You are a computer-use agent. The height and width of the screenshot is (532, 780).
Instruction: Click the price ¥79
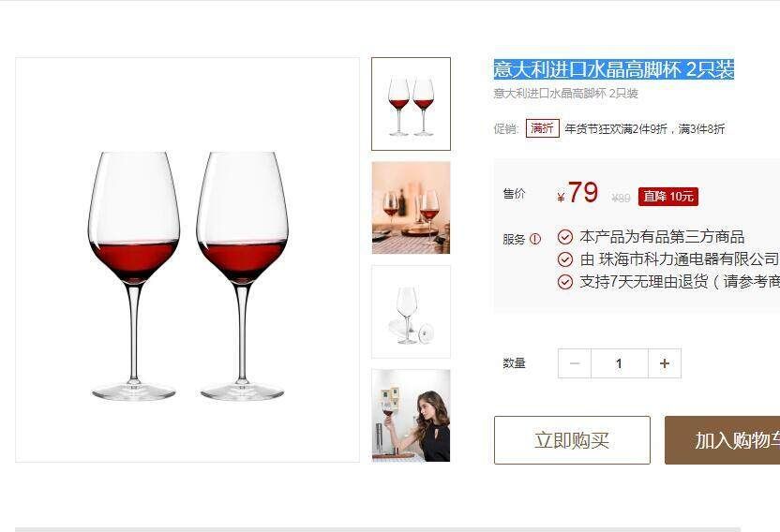[x=577, y=193]
